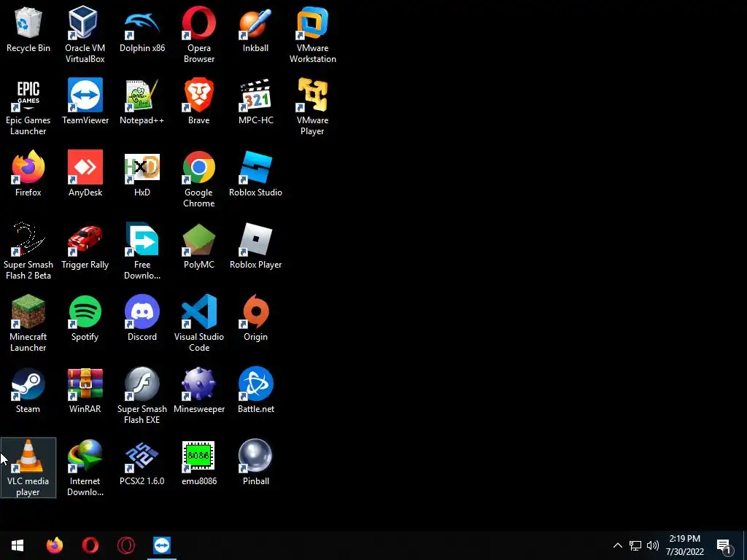Click the Pinball shortcut
This screenshot has width=747, height=560.
(x=256, y=463)
